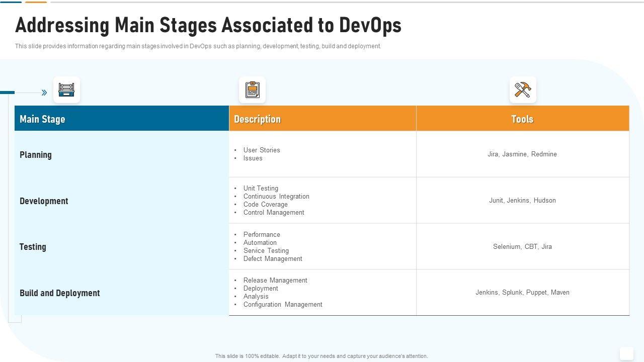This screenshot has width=644, height=362.
Task: Click the Jira, Jasmine, Redmine tools cell
Action: click(x=522, y=154)
